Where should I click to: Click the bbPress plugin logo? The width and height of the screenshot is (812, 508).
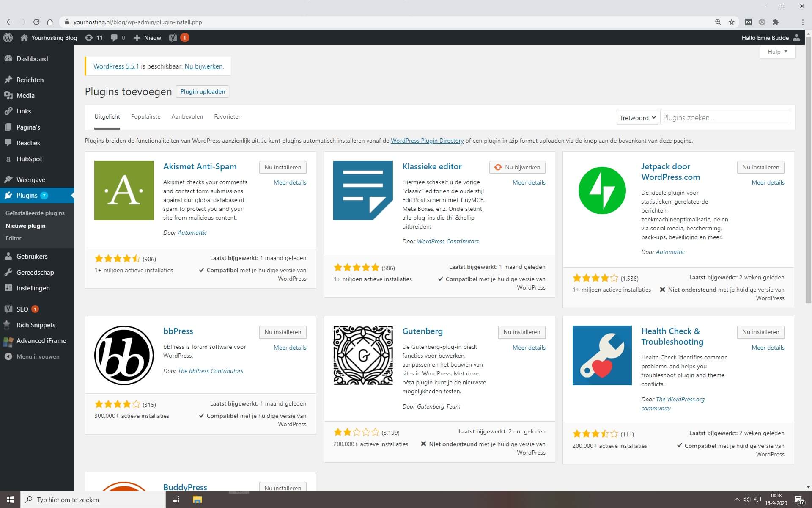(124, 355)
